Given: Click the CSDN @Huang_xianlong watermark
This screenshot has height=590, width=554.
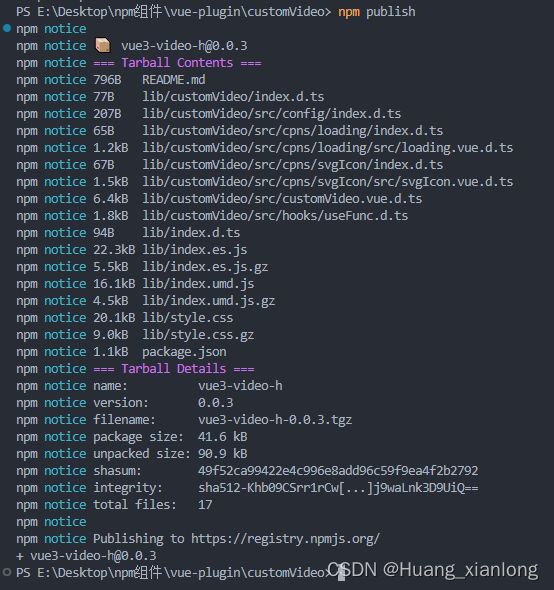Looking at the screenshot, I should [433, 570].
